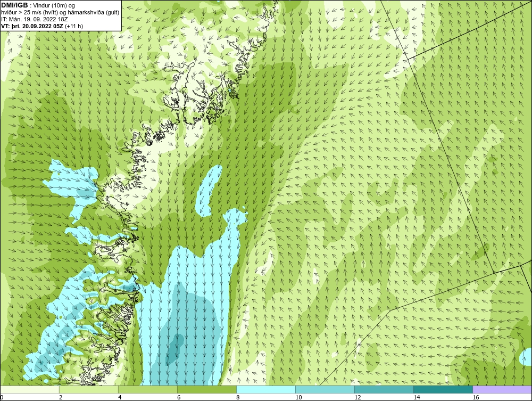Click the 8–10 m/s light cyan swatch
The height and width of the screenshot is (401, 532).
coord(266,389)
